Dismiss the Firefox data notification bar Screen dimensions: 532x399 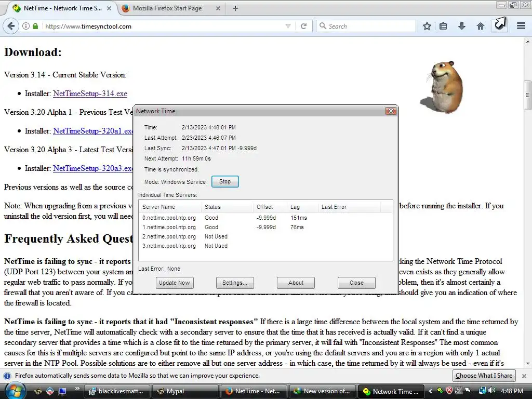524,376
